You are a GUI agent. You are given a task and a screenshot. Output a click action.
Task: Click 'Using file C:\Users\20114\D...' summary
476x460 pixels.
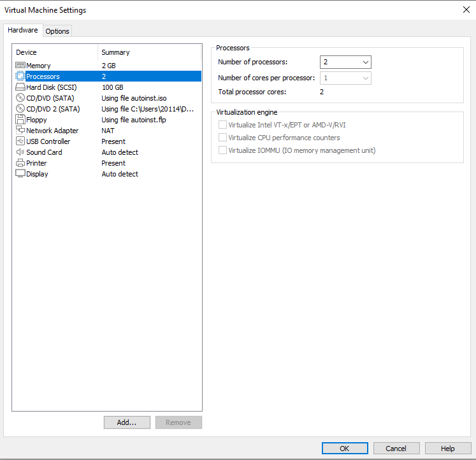coord(148,109)
